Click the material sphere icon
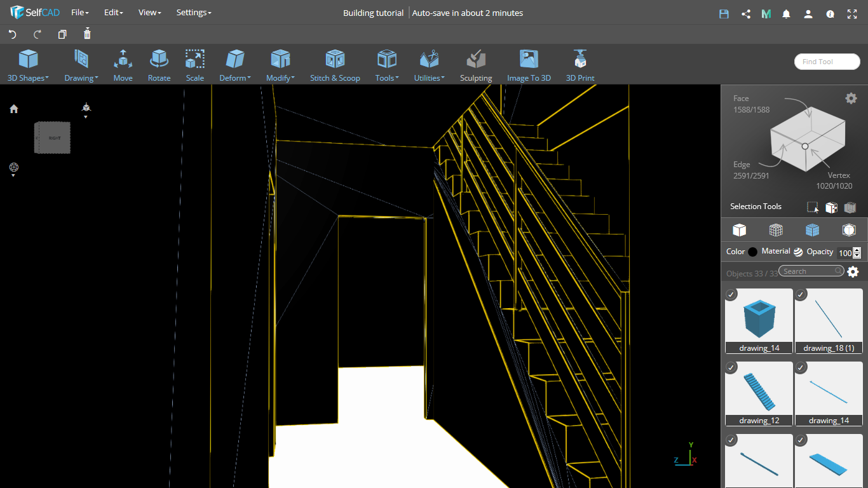The height and width of the screenshot is (488, 868). click(x=798, y=252)
